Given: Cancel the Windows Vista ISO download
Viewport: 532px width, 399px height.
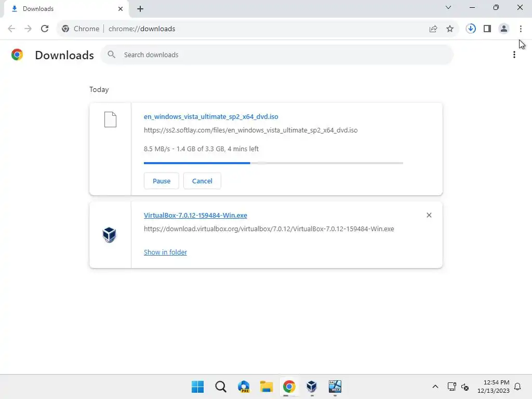Looking at the screenshot, I should [x=202, y=181].
